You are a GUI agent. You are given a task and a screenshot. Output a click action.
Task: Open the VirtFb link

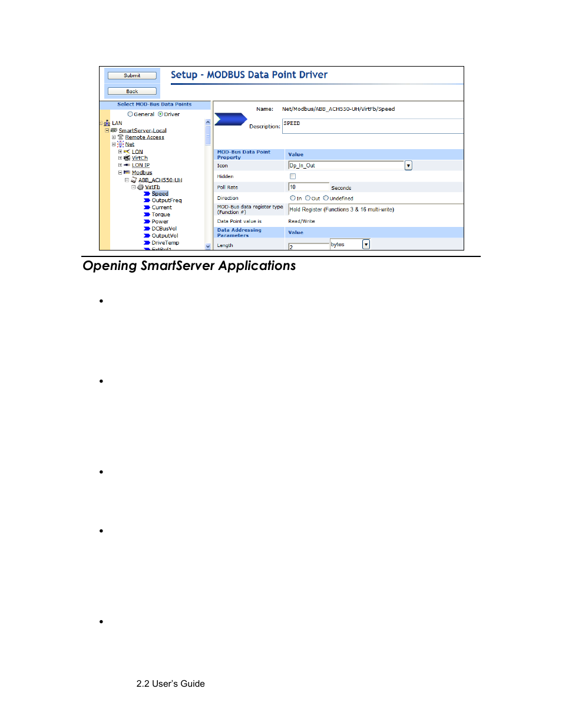tap(153, 187)
